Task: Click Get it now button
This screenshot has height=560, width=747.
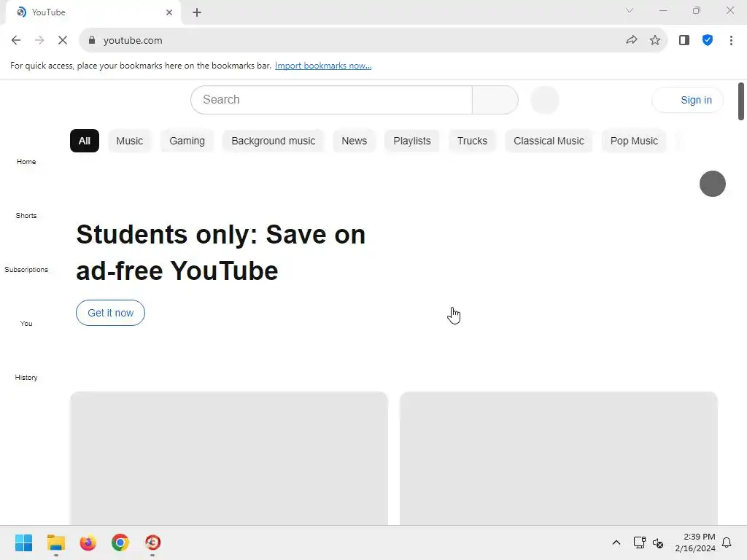Action: 111,313
